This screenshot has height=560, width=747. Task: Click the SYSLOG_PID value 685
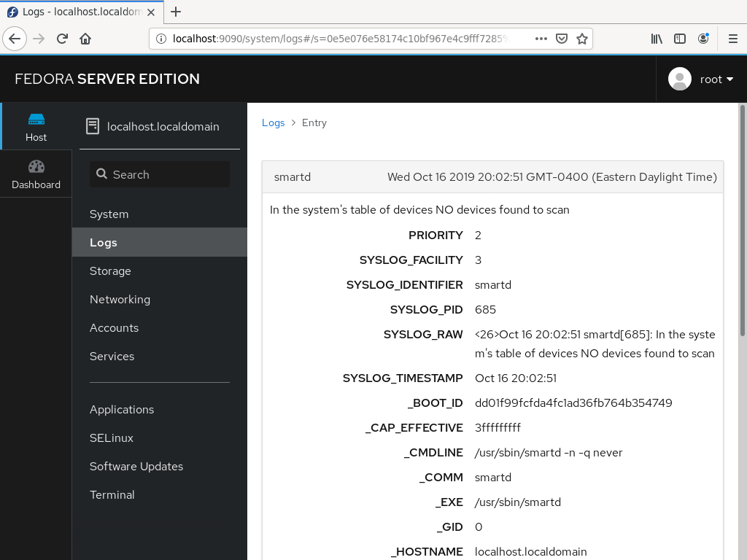[x=485, y=309]
